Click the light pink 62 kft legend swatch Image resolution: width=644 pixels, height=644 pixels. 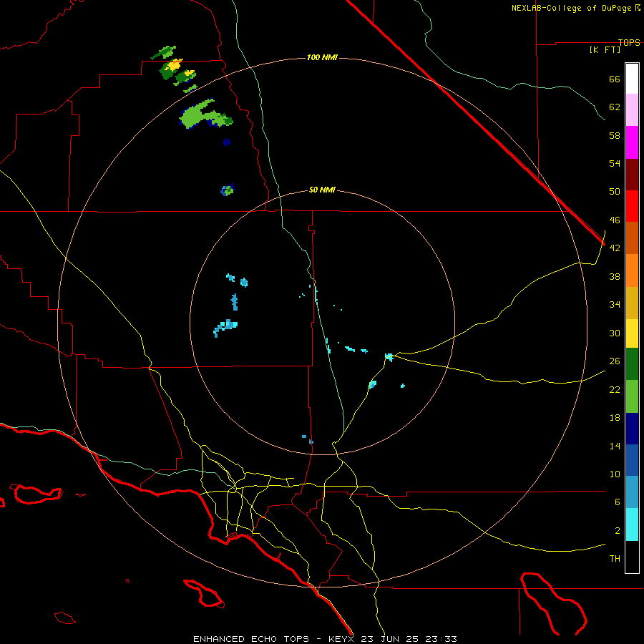click(632, 110)
